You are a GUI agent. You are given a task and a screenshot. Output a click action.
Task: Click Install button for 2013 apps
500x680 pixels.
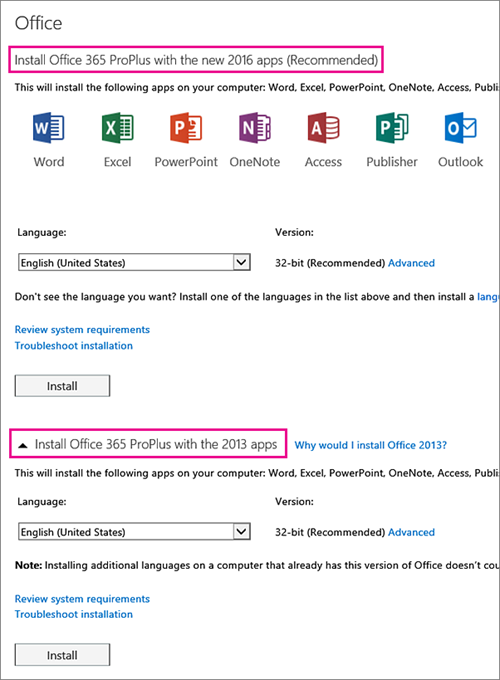coord(62,655)
